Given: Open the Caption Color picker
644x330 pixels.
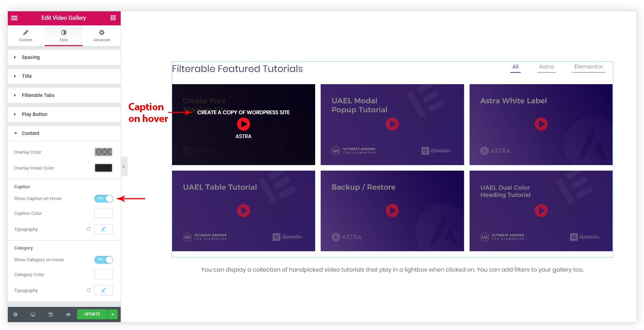Looking at the screenshot, I should 104,213.
